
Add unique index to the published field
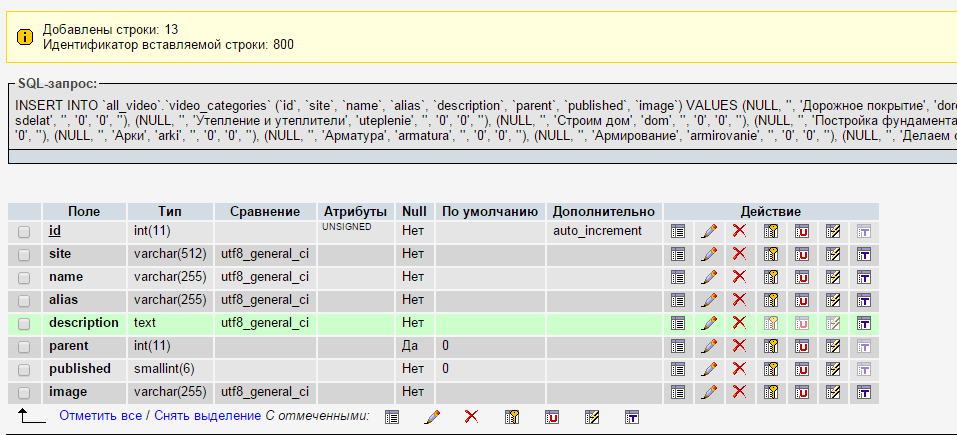click(x=801, y=369)
